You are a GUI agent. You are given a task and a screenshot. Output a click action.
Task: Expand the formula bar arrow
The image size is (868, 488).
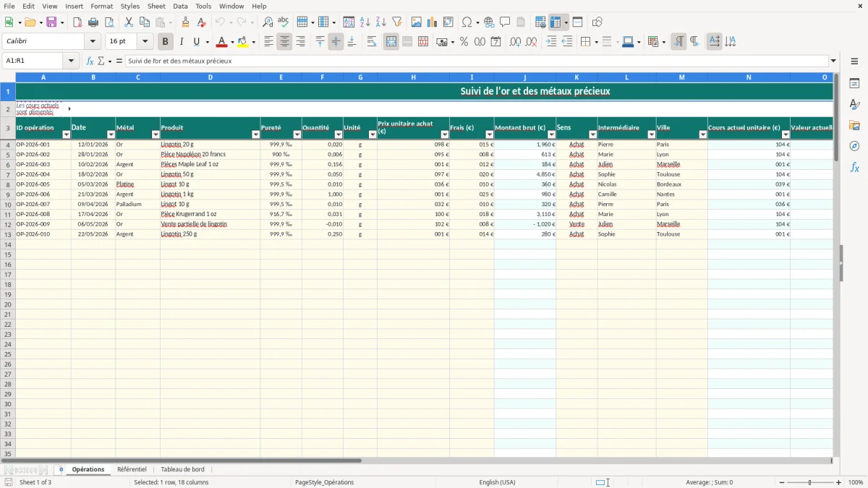tap(834, 61)
